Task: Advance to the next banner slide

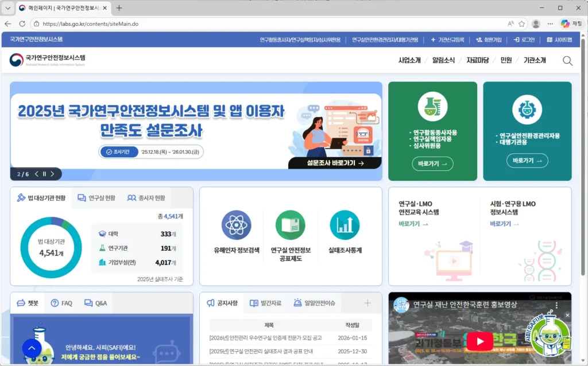Action: (x=53, y=174)
